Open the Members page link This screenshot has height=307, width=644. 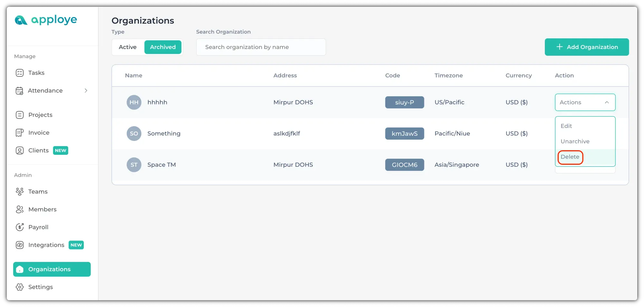point(42,209)
